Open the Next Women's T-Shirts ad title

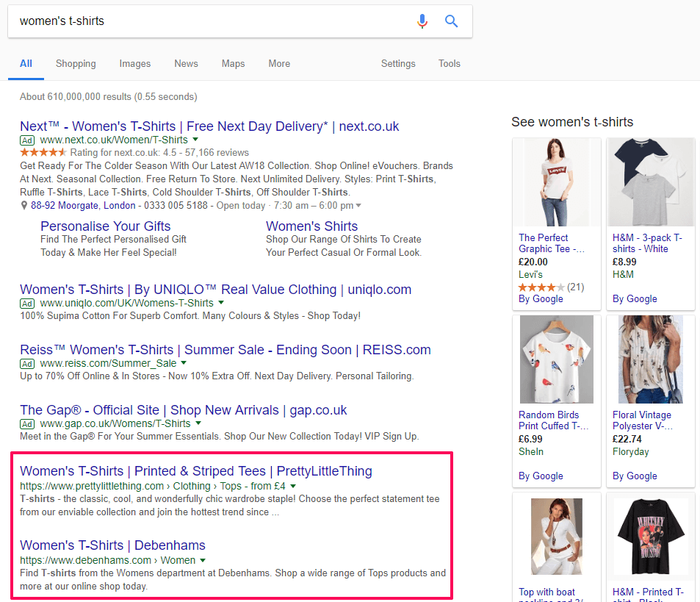pyautogui.click(x=209, y=126)
